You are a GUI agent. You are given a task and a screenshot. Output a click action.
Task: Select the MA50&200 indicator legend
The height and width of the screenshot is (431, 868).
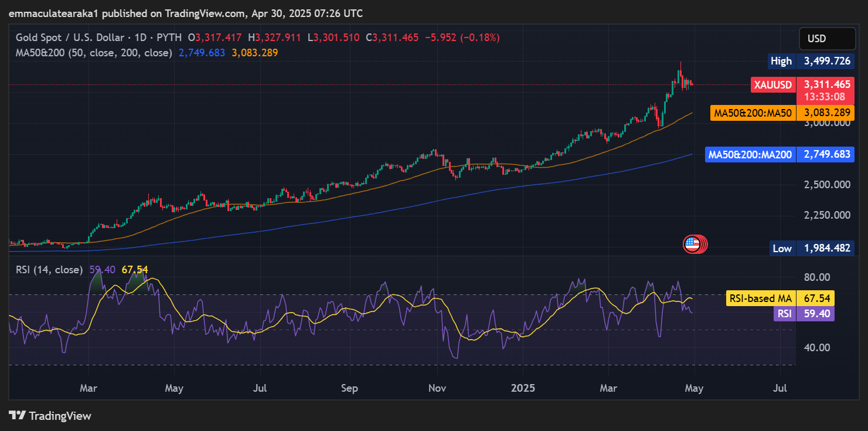coord(94,53)
